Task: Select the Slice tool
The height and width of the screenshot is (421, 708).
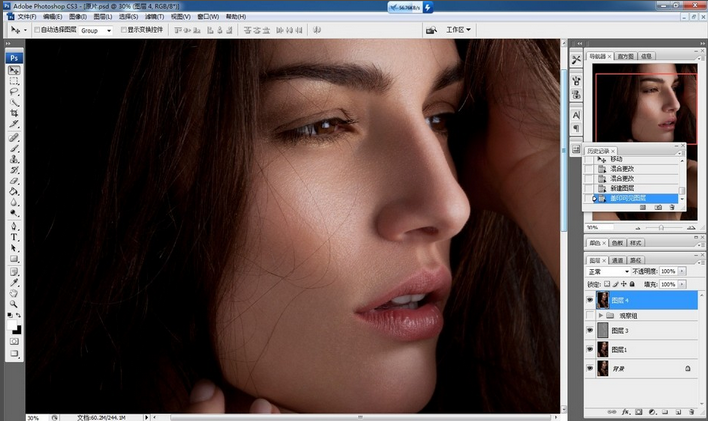Action: tap(14, 124)
